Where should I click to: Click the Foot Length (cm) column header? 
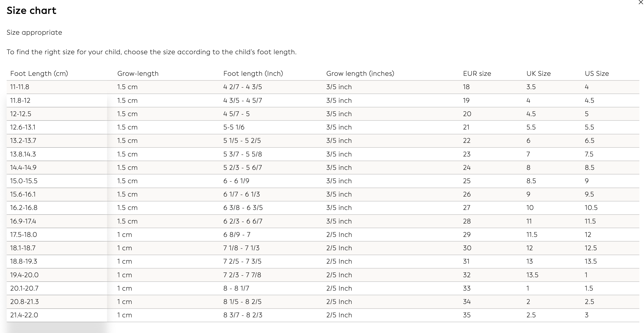(39, 73)
